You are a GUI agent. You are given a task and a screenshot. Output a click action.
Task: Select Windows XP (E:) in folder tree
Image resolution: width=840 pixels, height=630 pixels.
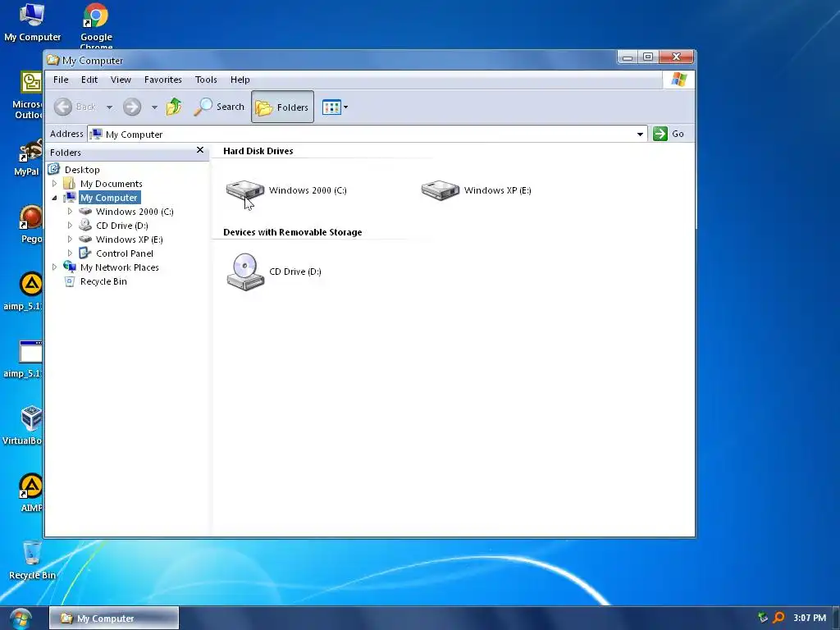129,240
